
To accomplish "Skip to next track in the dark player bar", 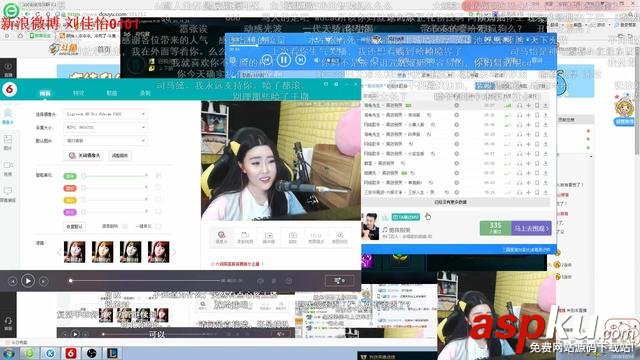I will [x=43, y=281].
